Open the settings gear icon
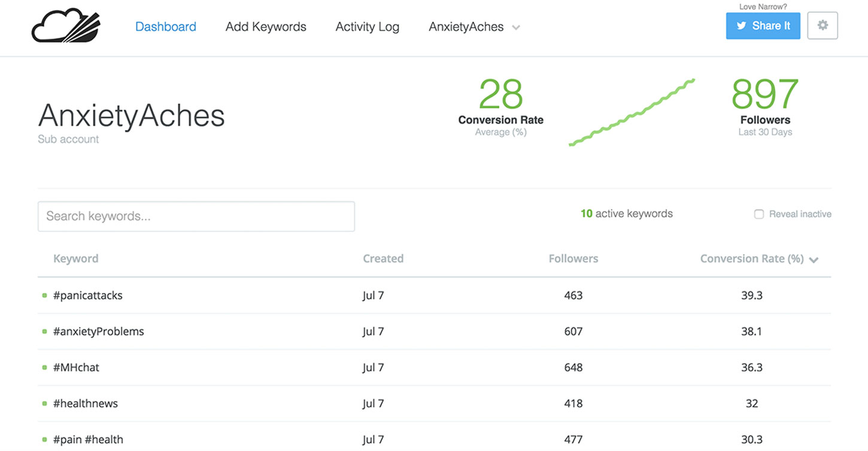 (823, 26)
